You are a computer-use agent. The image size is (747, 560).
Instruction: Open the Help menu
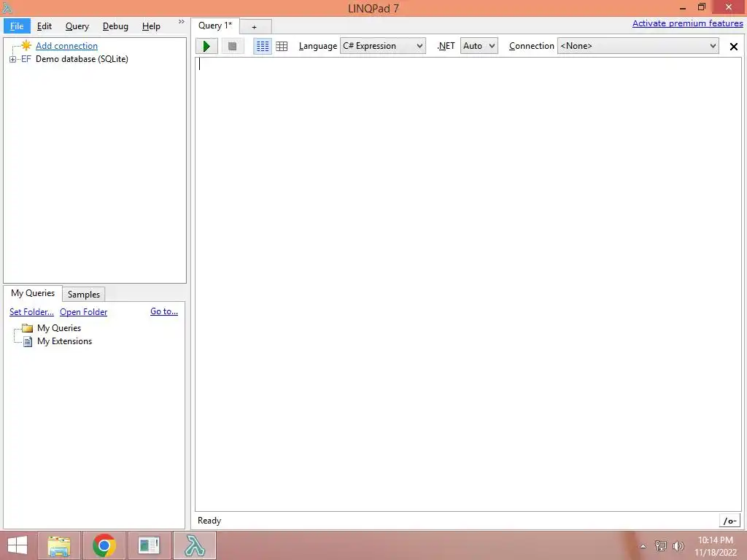(x=151, y=26)
